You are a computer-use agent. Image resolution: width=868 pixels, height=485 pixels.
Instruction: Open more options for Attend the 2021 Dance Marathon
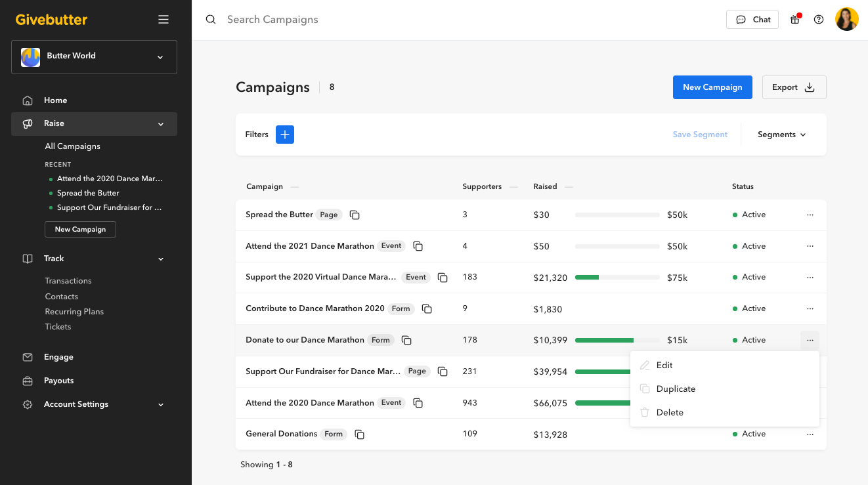tap(810, 246)
